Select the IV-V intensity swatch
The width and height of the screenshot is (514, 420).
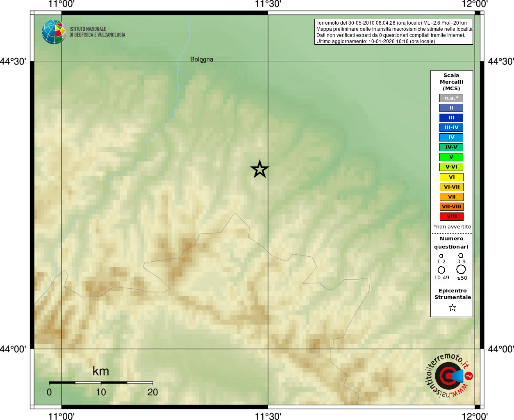pyautogui.click(x=451, y=147)
